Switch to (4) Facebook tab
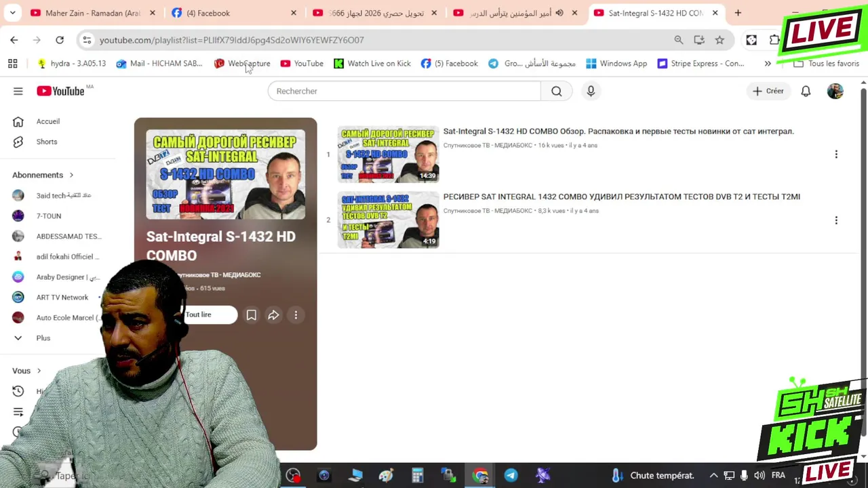The height and width of the screenshot is (488, 868). (233, 13)
